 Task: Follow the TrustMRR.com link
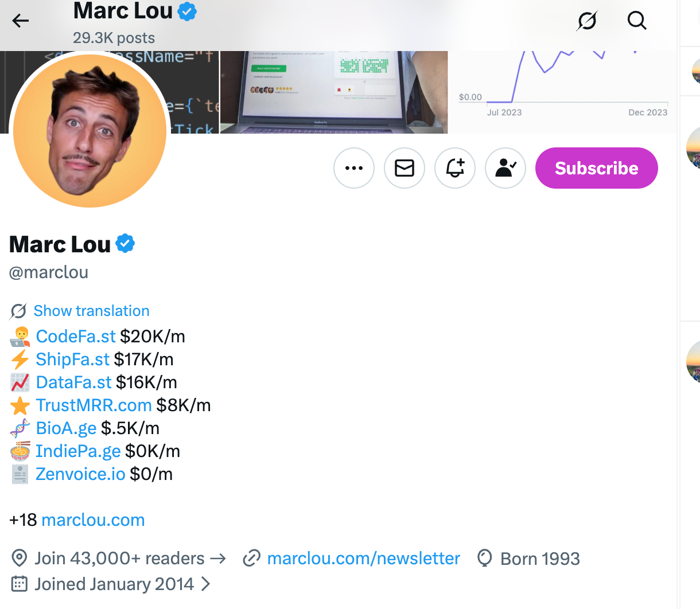tap(94, 405)
